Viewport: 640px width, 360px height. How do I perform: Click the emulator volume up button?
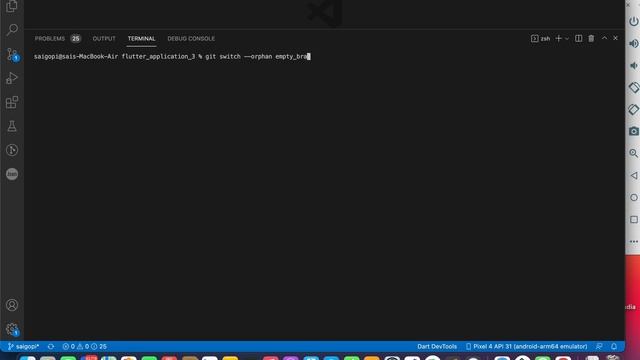coord(634,43)
